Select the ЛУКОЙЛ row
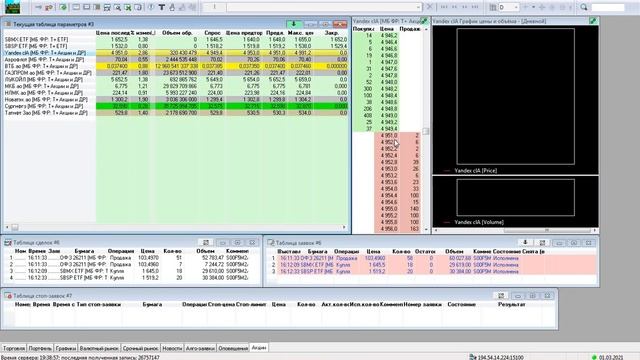Viewport: 640px width, 360px height. click(x=176, y=79)
